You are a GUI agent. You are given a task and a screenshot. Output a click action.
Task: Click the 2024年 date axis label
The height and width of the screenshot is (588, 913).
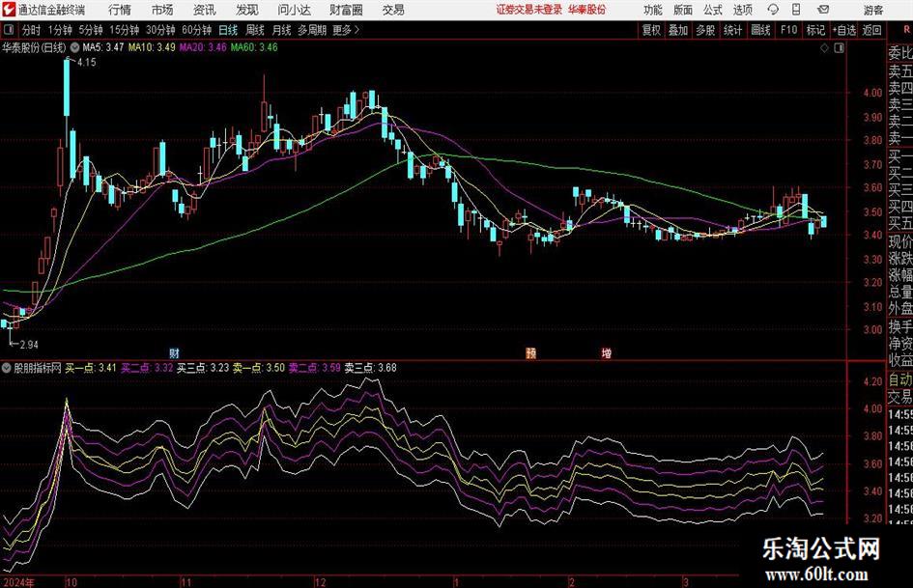click(x=18, y=582)
